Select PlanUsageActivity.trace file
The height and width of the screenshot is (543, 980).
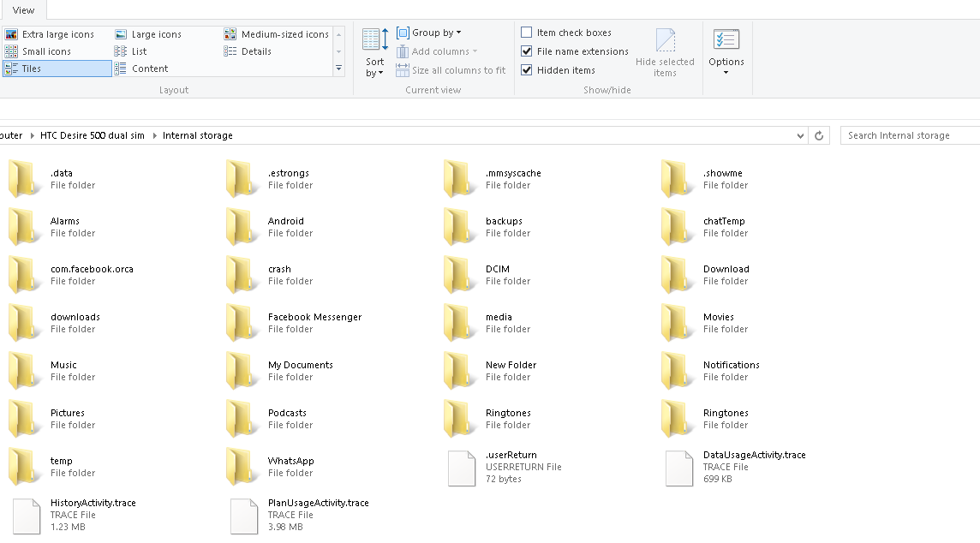(298, 516)
